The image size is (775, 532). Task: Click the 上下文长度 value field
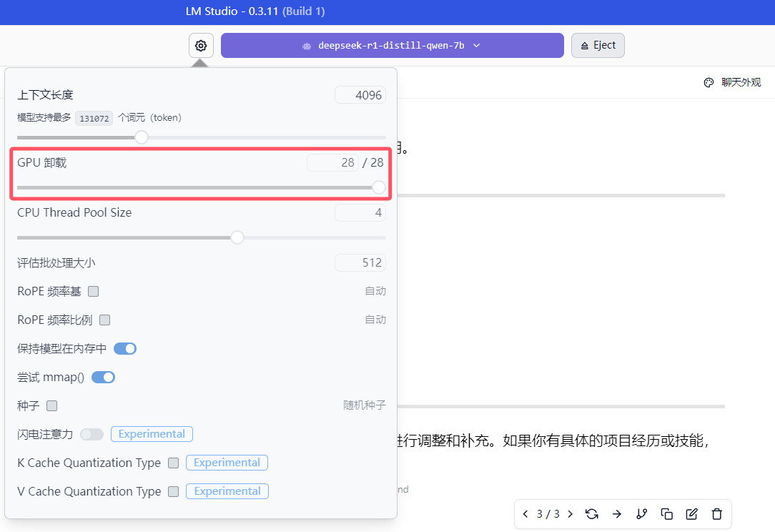pos(360,95)
